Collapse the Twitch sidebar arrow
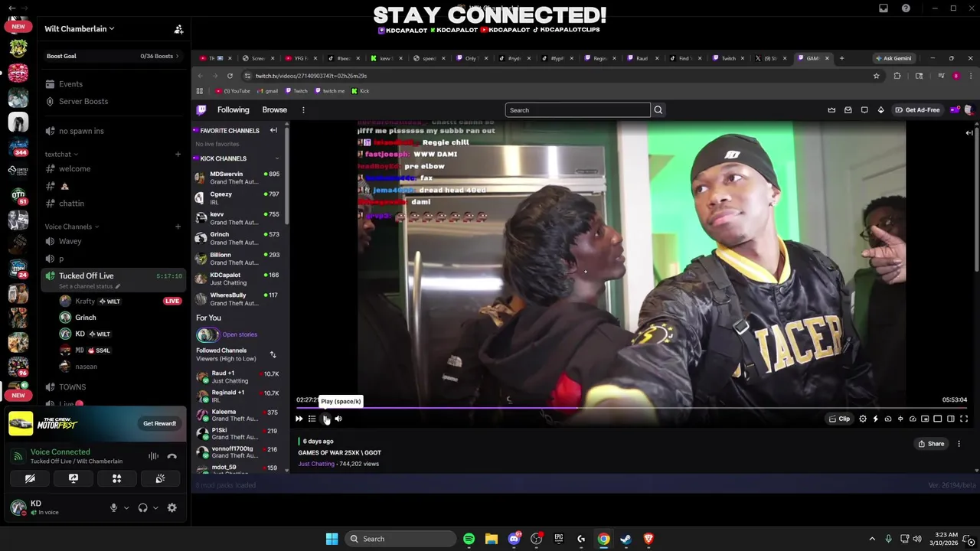Viewport: 980px width, 551px height. (273, 130)
